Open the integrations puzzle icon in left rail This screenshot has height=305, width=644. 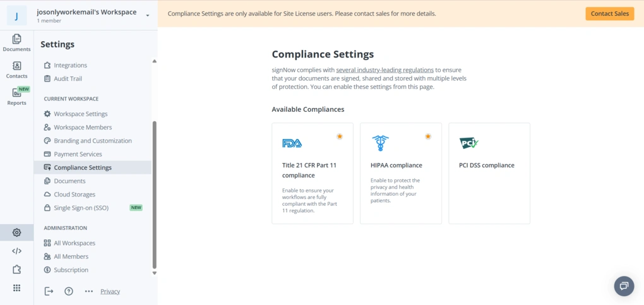pos(16,269)
